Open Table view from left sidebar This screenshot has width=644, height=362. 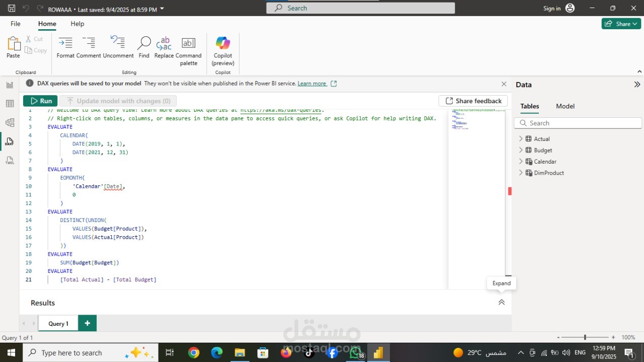pos(10,104)
